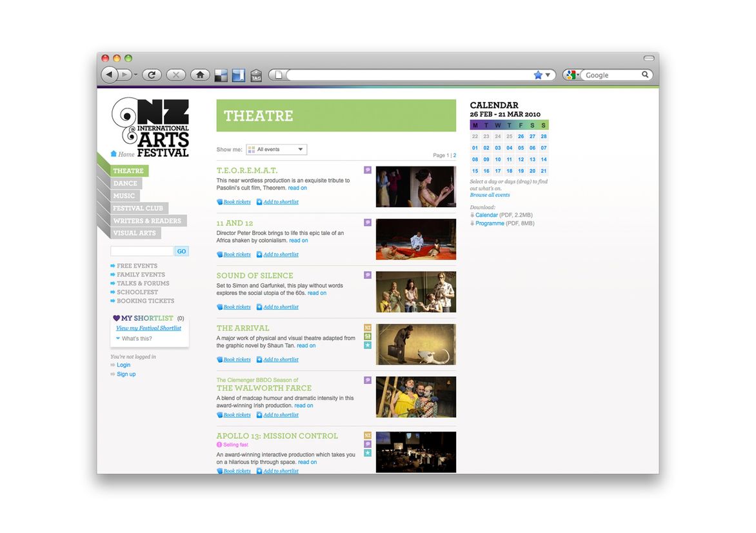Expand the 'What's this?' shortlist explainer
The height and width of the screenshot is (533, 756).
click(136, 338)
